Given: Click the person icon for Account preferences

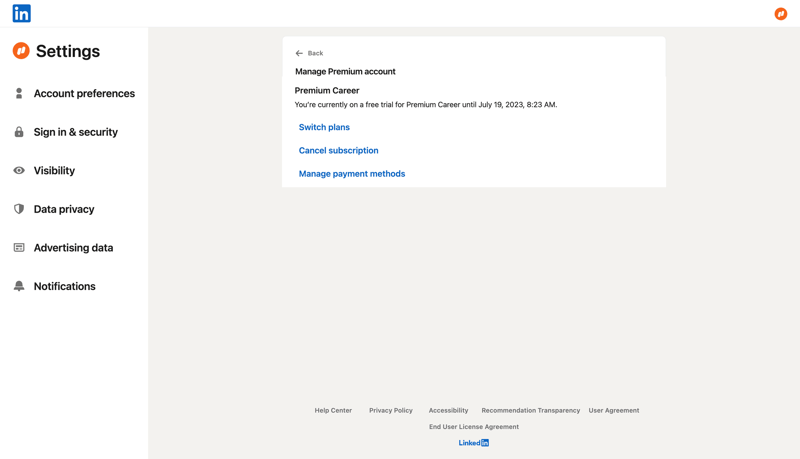Looking at the screenshot, I should pos(19,93).
